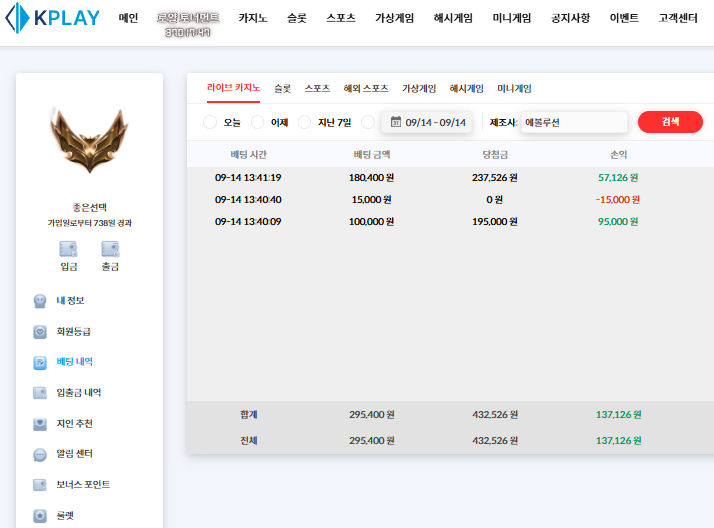Go to 보너스 포인트 sidebar link

tap(83, 485)
